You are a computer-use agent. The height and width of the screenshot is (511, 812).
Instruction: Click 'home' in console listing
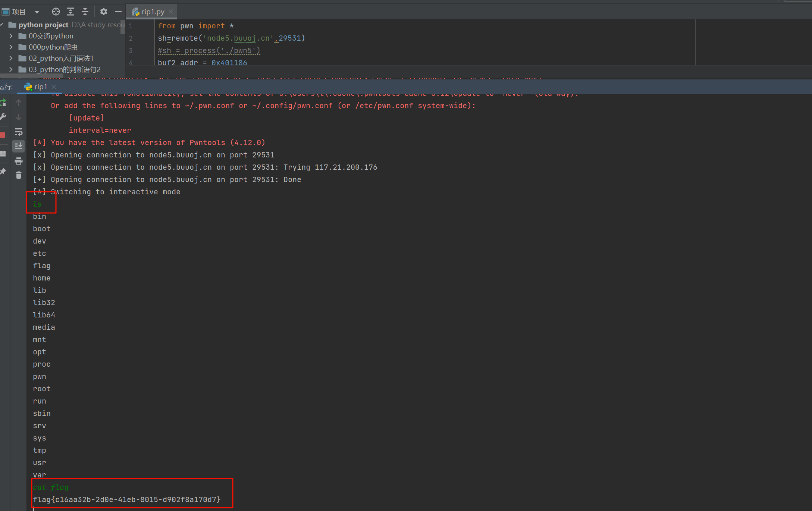point(42,278)
